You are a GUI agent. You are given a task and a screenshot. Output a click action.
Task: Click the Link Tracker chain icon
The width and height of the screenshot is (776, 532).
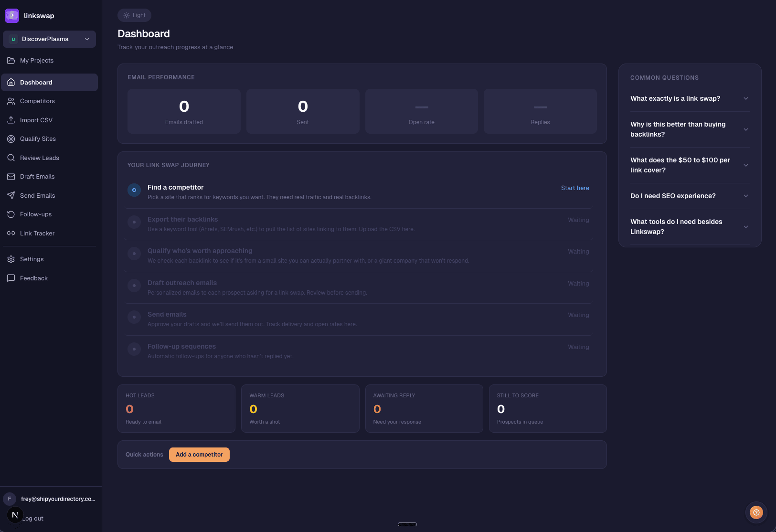click(11, 234)
